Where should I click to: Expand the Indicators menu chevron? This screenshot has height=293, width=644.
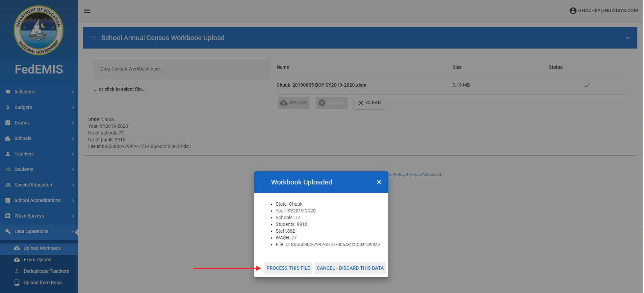point(73,92)
